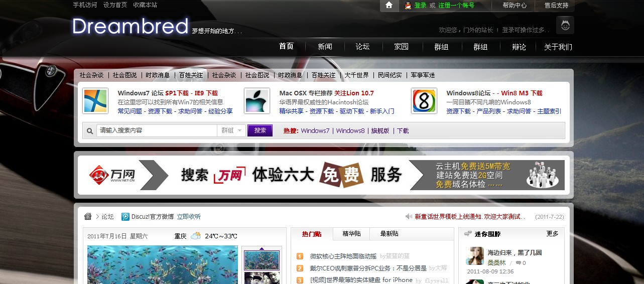The image size is (644, 284).
Task: Click the 登录 link
Action: (x=420, y=6)
